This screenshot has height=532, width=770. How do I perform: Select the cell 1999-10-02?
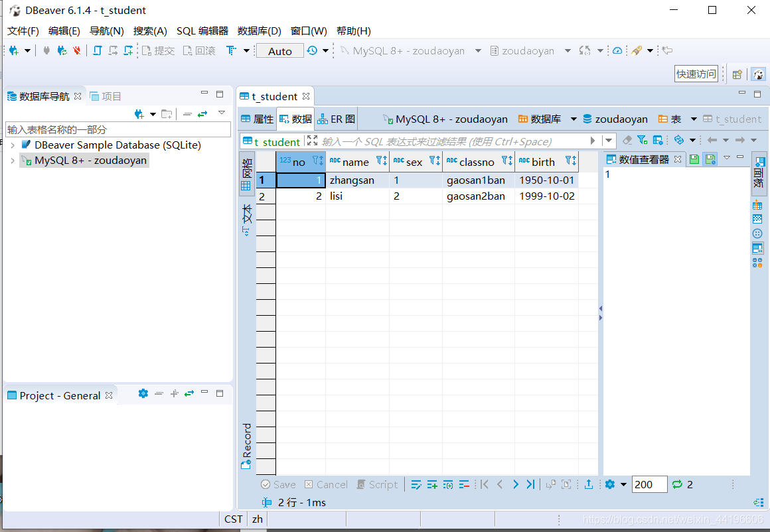coord(546,196)
